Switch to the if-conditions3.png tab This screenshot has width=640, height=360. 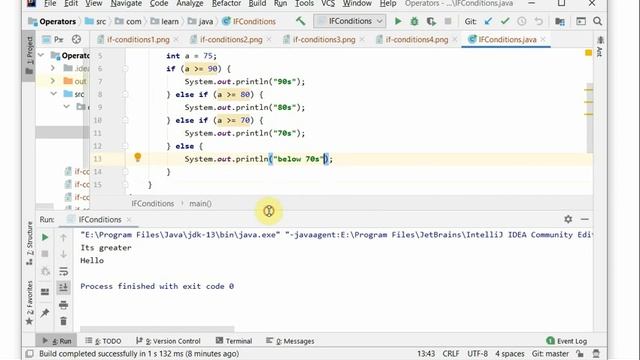(324, 40)
